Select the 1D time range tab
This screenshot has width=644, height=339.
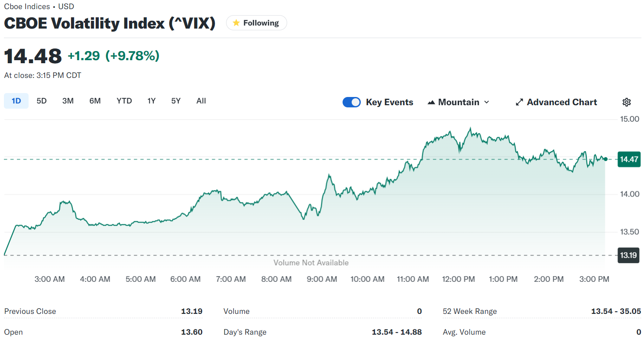[x=16, y=101]
